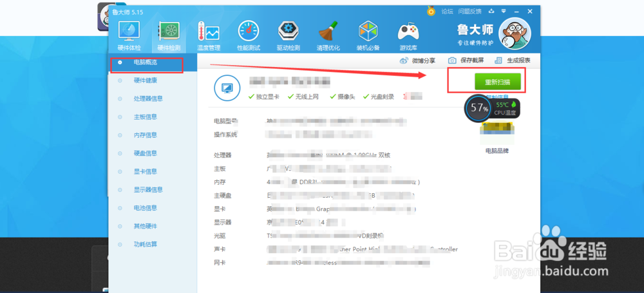Select 硬件健康 in the sidebar
Viewport: 644px width, 293px height.
(x=146, y=80)
